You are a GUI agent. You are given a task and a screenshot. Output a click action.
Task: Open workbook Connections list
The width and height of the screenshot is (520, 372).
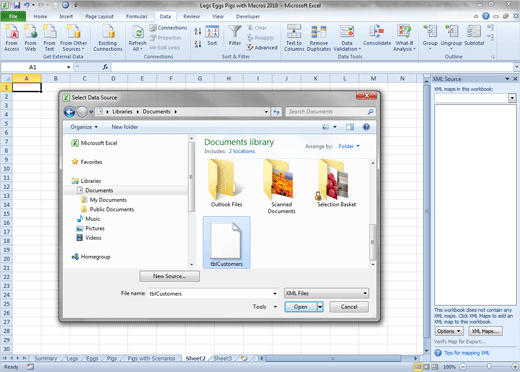[168, 28]
